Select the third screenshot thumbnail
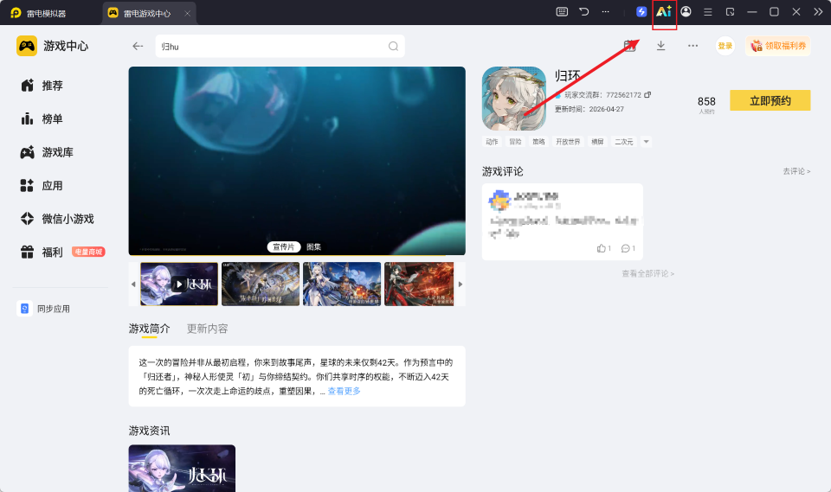831x492 pixels. coord(342,284)
